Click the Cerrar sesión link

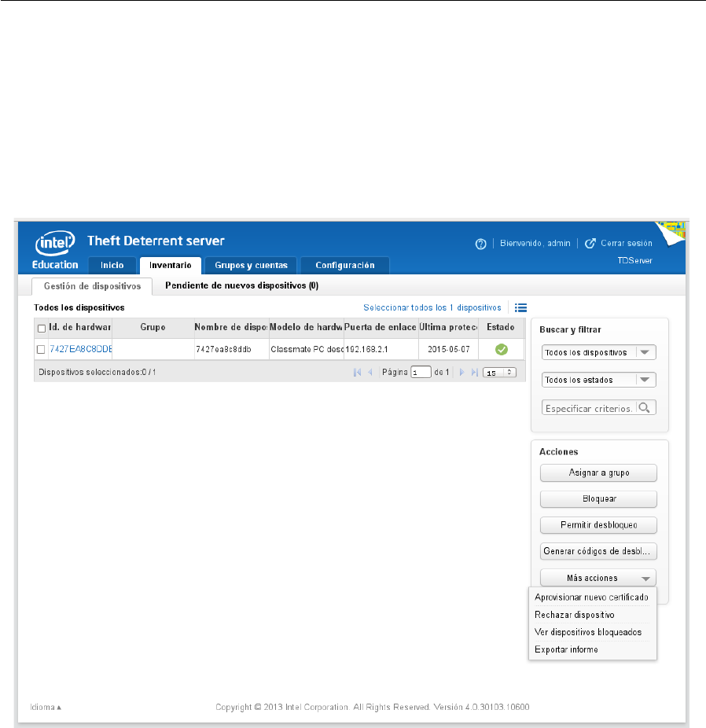point(626,243)
